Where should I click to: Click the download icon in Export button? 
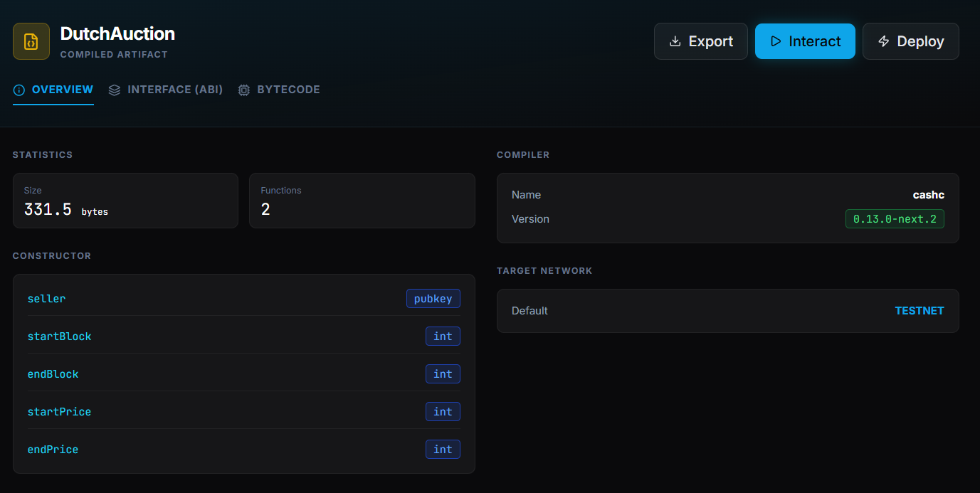(675, 41)
